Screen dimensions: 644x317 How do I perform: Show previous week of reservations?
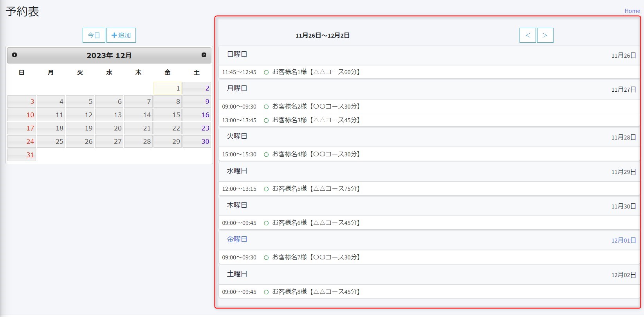(527, 35)
